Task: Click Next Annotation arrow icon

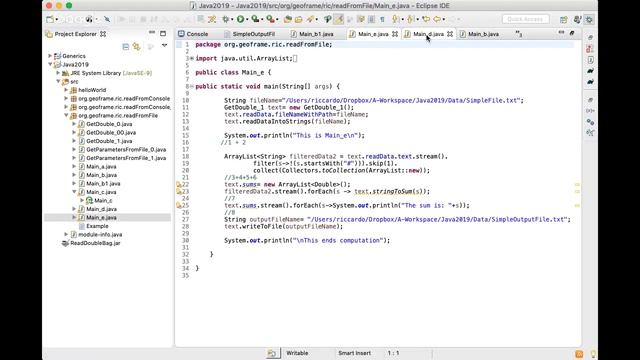Action: click(x=395, y=19)
